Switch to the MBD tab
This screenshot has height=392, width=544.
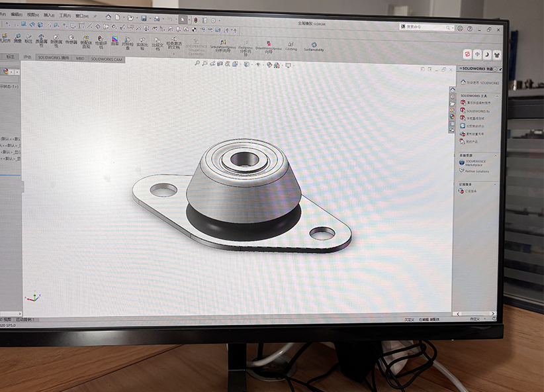point(80,59)
